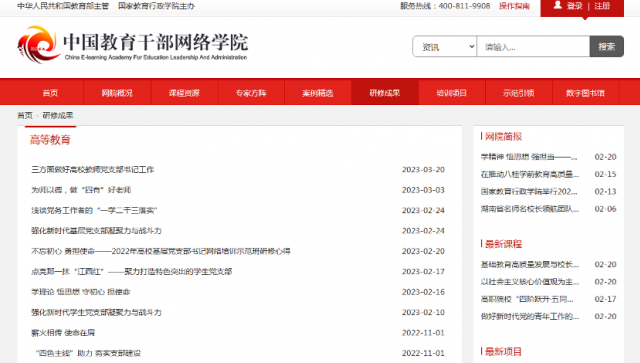Click the date 2023-02-17 in the list
The image size is (640, 363).
(x=423, y=272)
